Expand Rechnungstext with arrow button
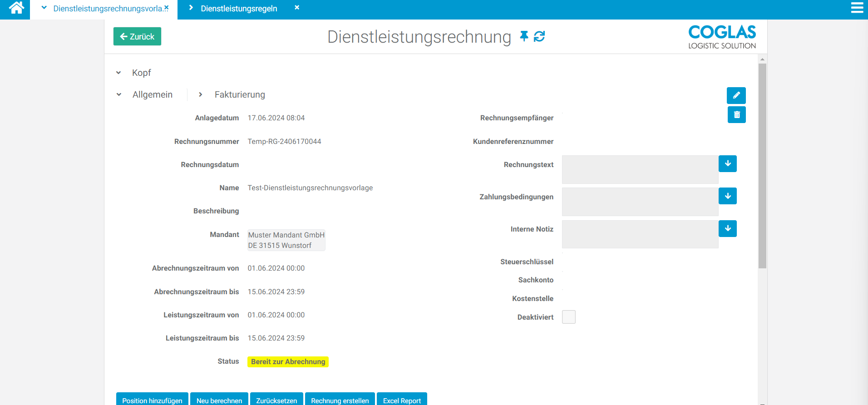This screenshot has width=868, height=405. tap(727, 164)
